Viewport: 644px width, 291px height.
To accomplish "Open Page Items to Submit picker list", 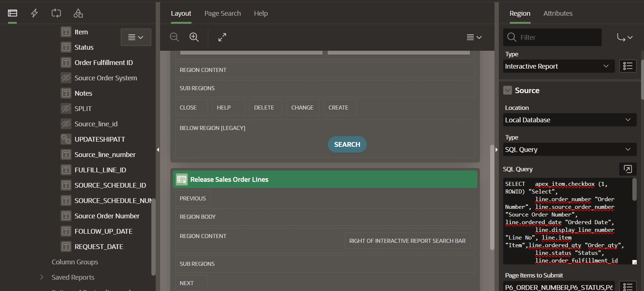I will click(x=628, y=287).
